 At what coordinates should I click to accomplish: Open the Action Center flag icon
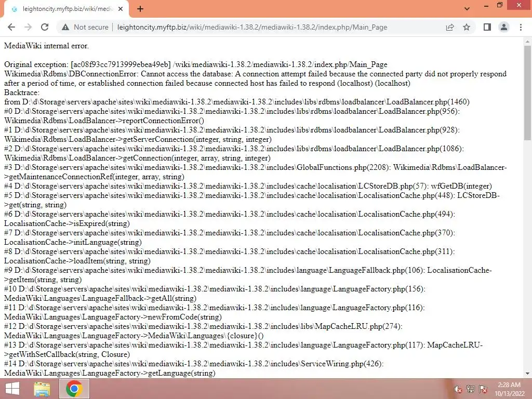point(483,389)
